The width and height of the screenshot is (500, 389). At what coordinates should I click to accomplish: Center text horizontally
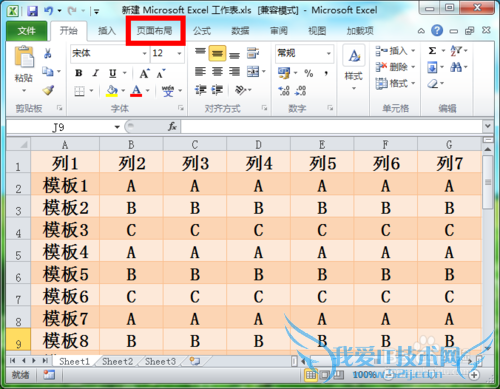[217, 71]
